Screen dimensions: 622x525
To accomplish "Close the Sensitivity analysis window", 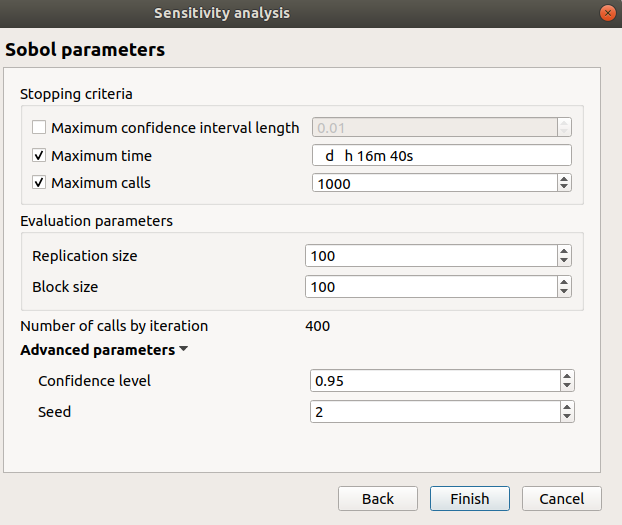I will click(607, 13).
